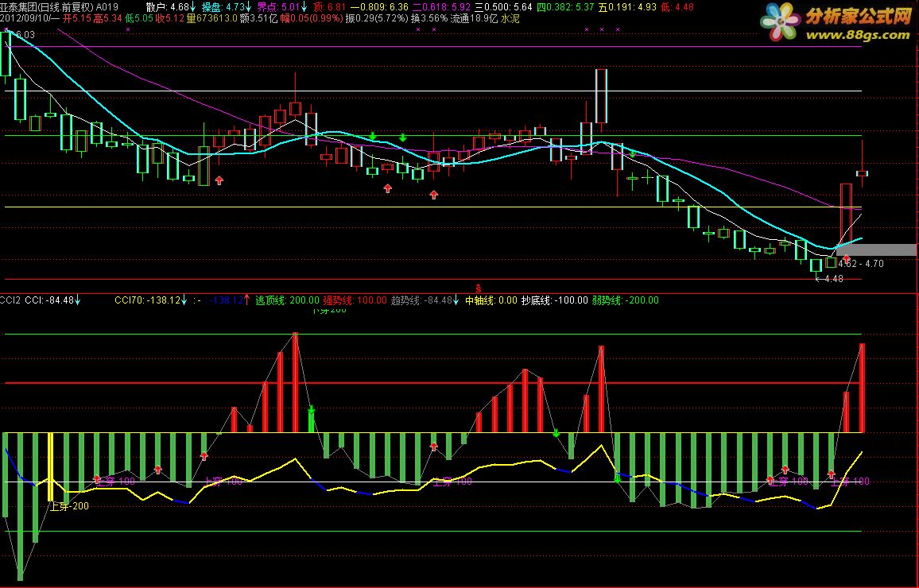The height and width of the screenshot is (588, 919).
Task: Click the amplitude 振0.29(5.72%)
Action: coord(377,18)
